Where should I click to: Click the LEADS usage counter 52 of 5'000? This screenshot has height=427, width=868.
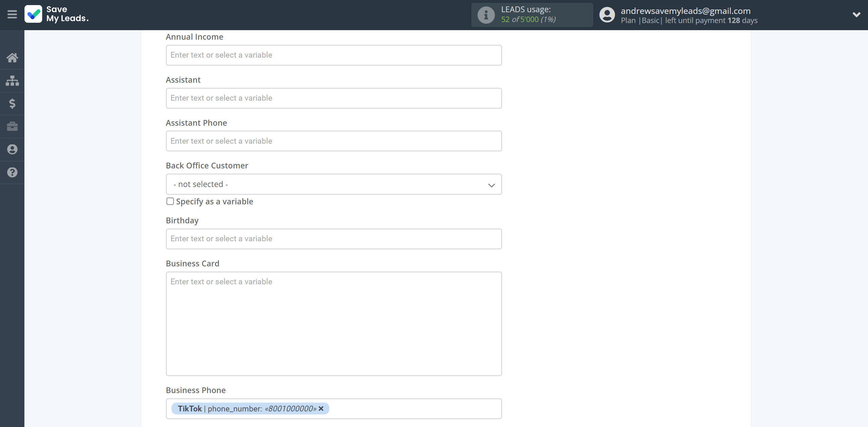[528, 20]
